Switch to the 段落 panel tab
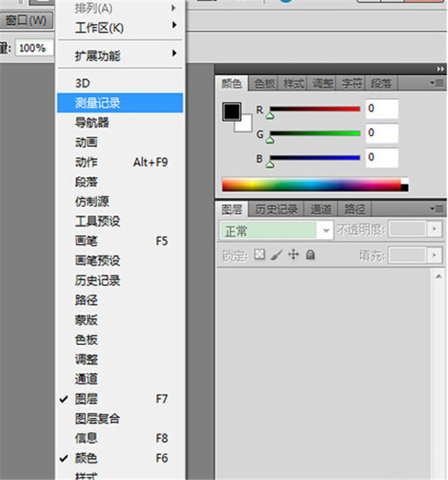 click(x=382, y=84)
